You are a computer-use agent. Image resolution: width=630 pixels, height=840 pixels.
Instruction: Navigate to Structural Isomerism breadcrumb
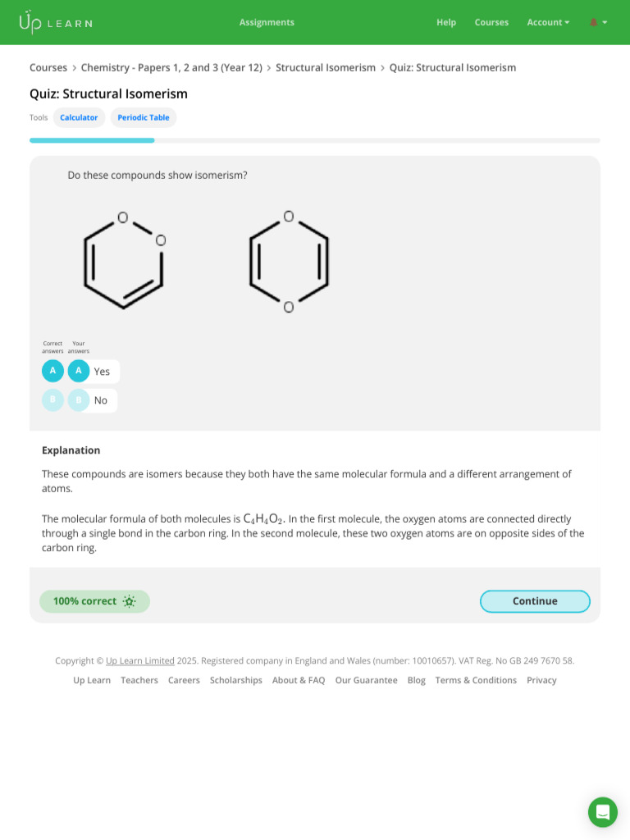pos(326,67)
